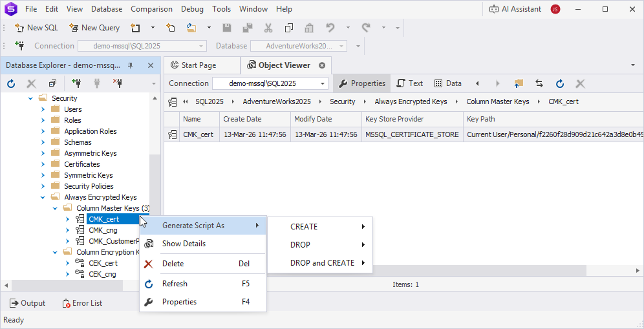This screenshot has height=329, width=644.
Task: Expand the CMK_cng key node
Action: [68, 230]
